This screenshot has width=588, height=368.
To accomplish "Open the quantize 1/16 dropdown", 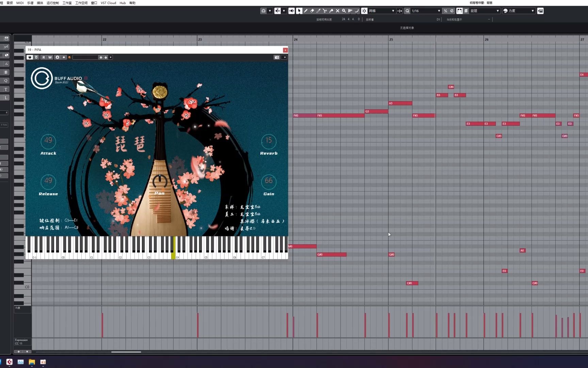I will pos(426,11).
